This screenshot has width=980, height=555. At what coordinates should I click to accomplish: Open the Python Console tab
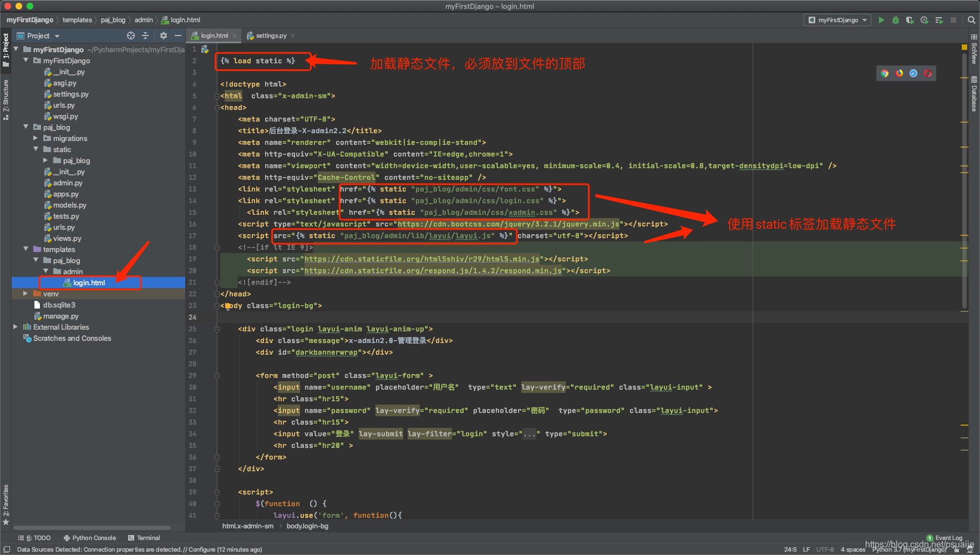click(90, 538)
